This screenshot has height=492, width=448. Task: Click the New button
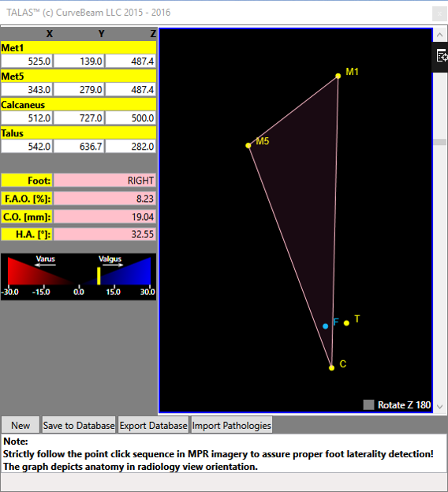point(21,425)
